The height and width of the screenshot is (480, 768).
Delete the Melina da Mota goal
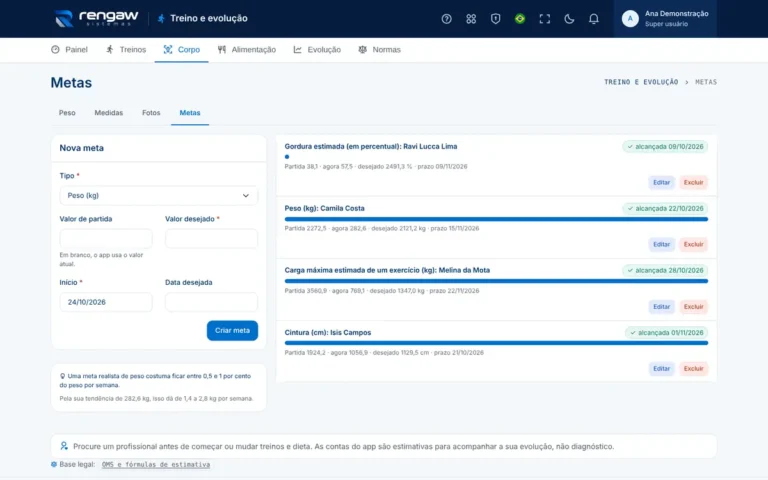(693, 307)
